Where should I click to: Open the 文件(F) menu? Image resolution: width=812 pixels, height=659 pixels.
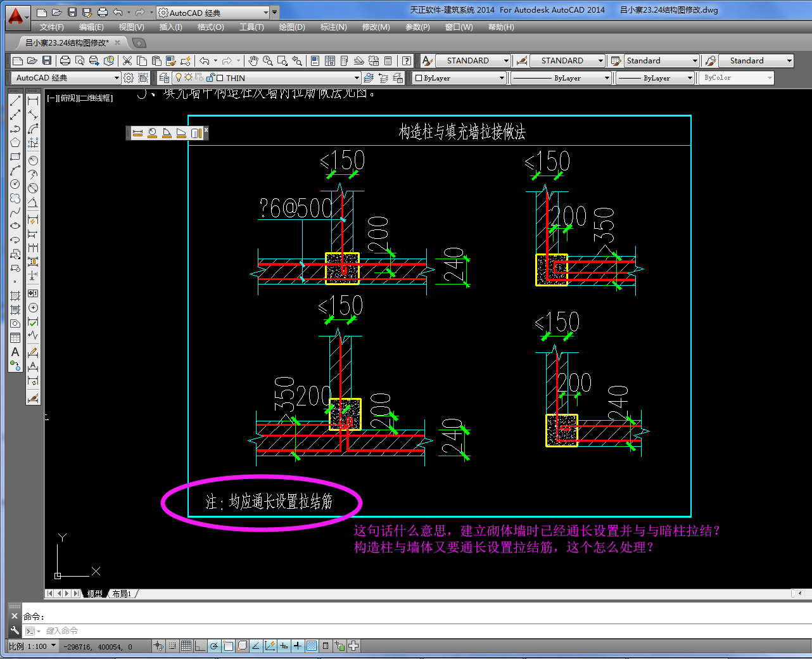pos(51,27)
